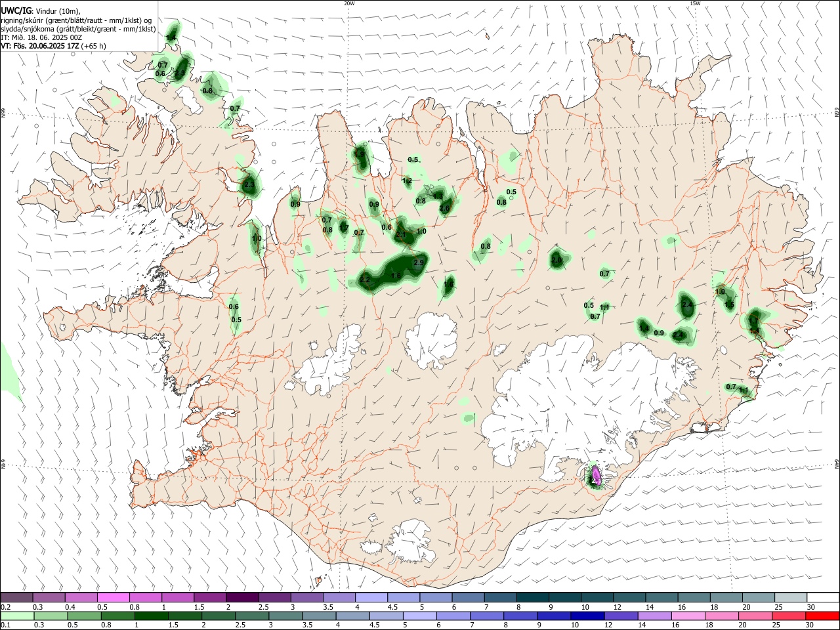
Task: Click the pink snowfall patch on the southeast glacier
Action: click(x=597, y=474)
